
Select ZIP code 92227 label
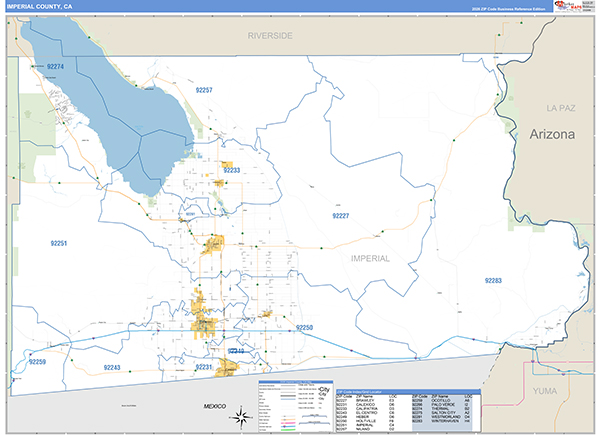[x=341, y=215]
